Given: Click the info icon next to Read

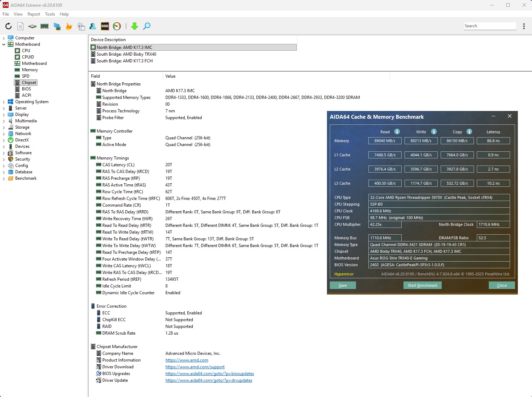Looking at the screenshot, I should point(397,132).
